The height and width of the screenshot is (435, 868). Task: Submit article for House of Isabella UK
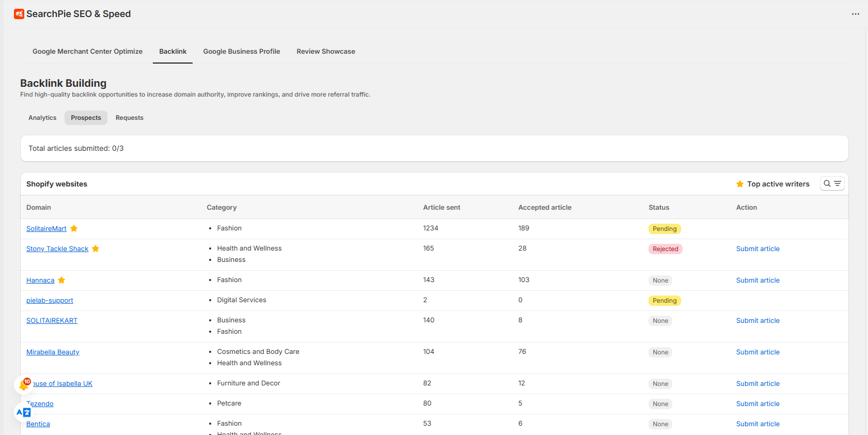click(x=757, y=383)
